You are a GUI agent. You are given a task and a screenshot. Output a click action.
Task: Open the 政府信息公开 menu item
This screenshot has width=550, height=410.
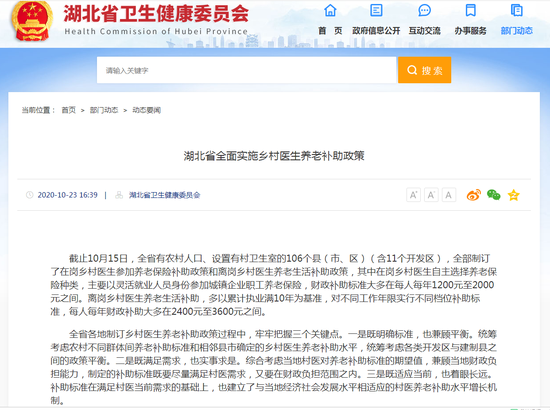[x=376, y=31]
